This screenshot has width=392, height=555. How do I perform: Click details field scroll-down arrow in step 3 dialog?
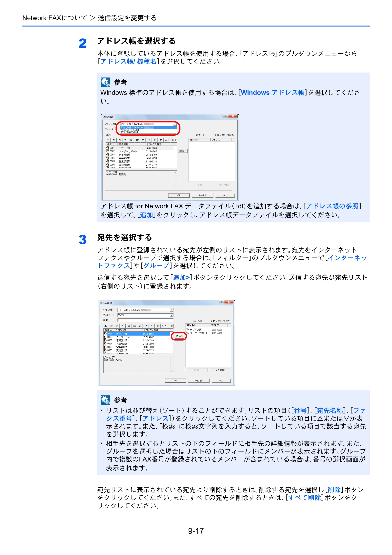pos(172,372)
